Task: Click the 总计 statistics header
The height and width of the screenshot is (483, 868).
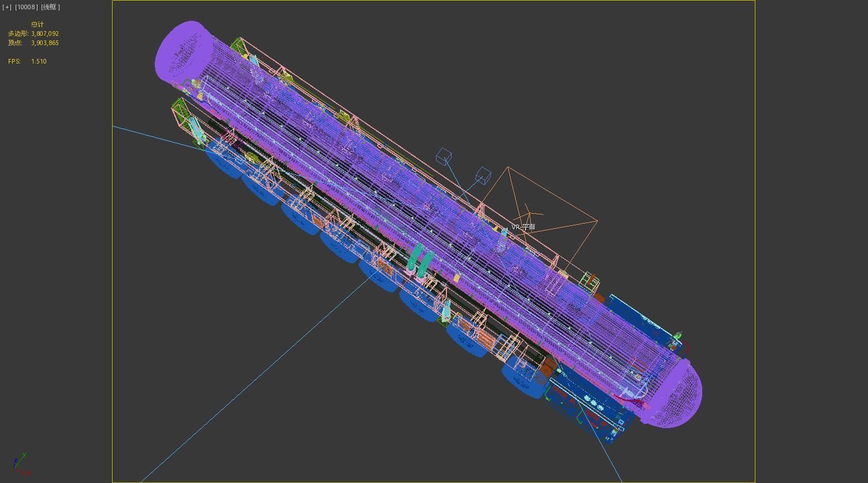Action: (38, 24)
